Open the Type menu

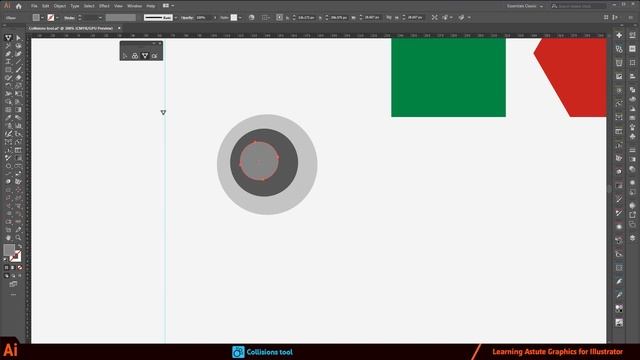75,6
